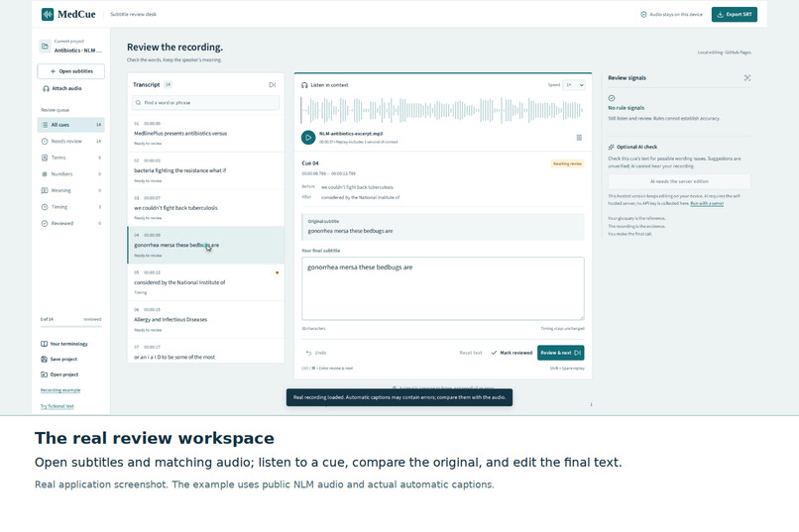
Task: Click the glossary icon next to Terms
Action: (45, 158)
